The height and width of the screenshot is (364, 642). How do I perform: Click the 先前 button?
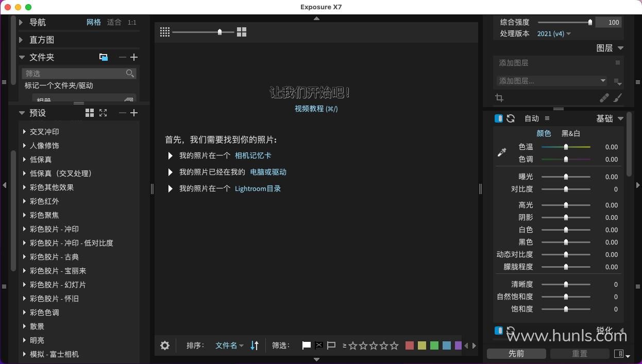tap(516, 354)
